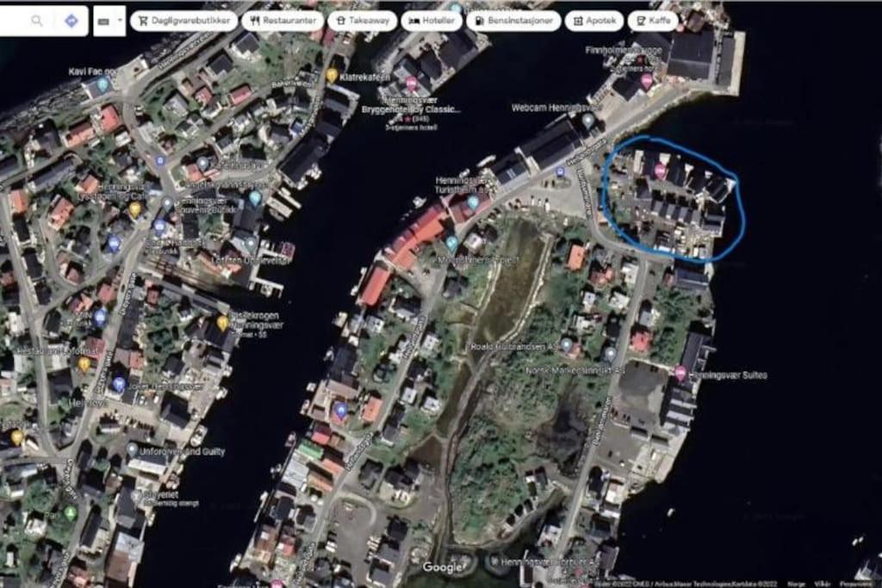Expand the dropdown arrow next to the layer button
This screenshot has width=882, height=588.
pos(120,21)
